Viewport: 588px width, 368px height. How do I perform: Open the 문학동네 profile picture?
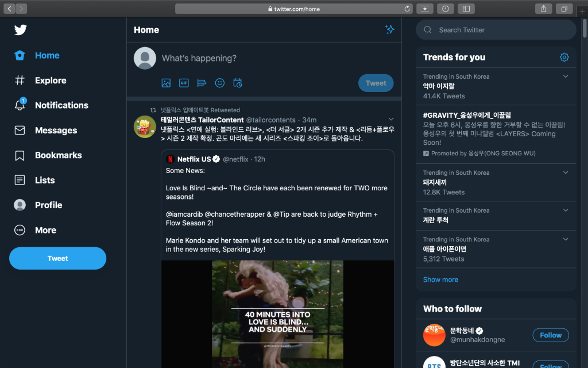(434, 335)
